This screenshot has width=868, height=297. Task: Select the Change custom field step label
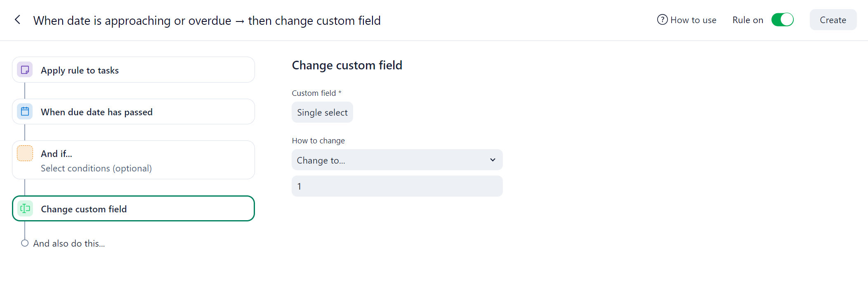[84, 209]
